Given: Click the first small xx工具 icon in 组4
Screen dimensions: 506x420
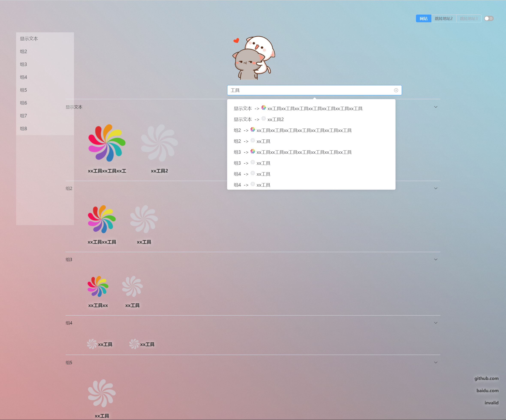Looking at the screenshot, I should click(92, 344).
